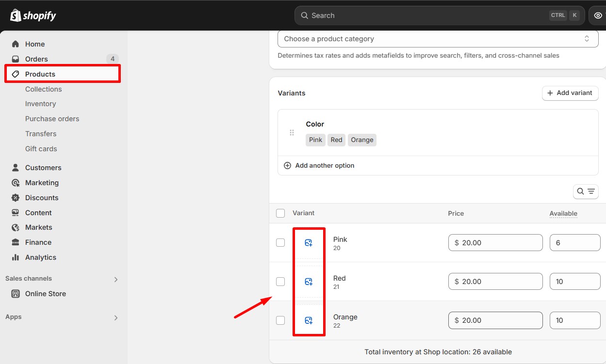Click the eye preview icon in the top bar

click(x=598, y=15)
